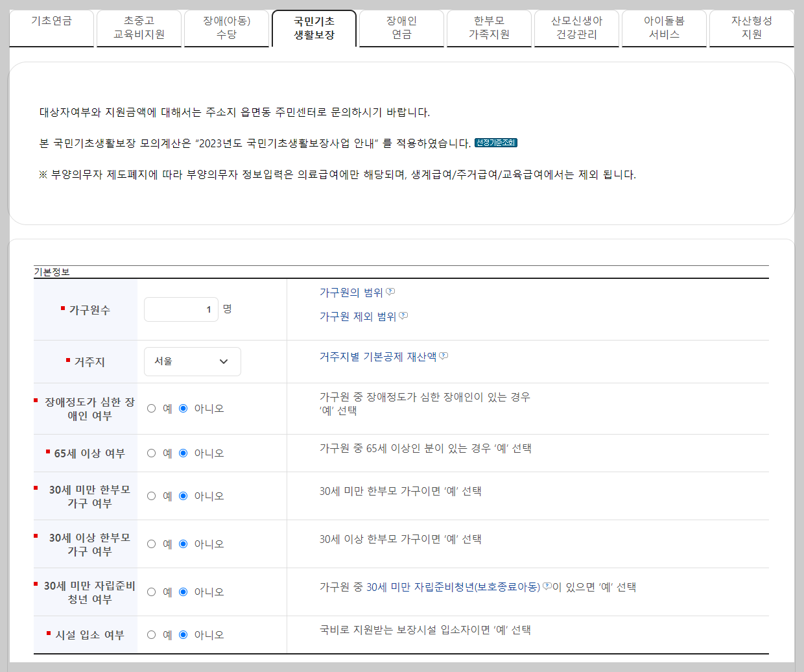Click the 가구원수 number input field
This screenshot has width=804, height=672.
[x=181, y=309]
